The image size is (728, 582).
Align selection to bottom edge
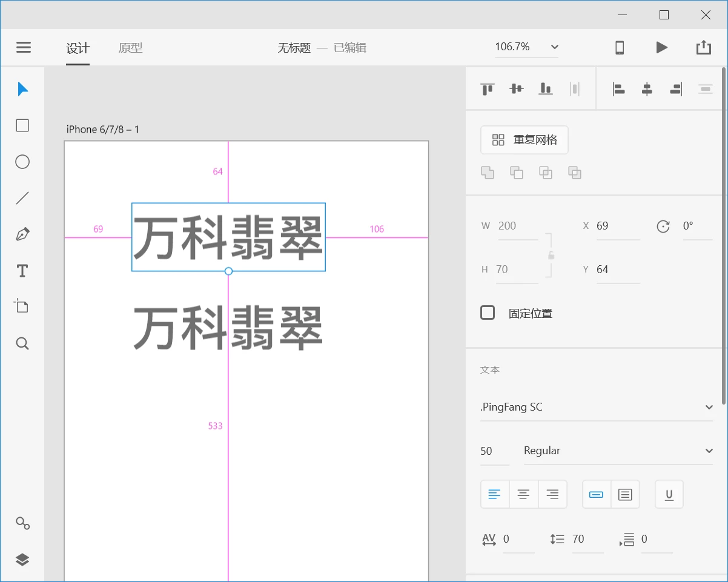click(546, 89)
